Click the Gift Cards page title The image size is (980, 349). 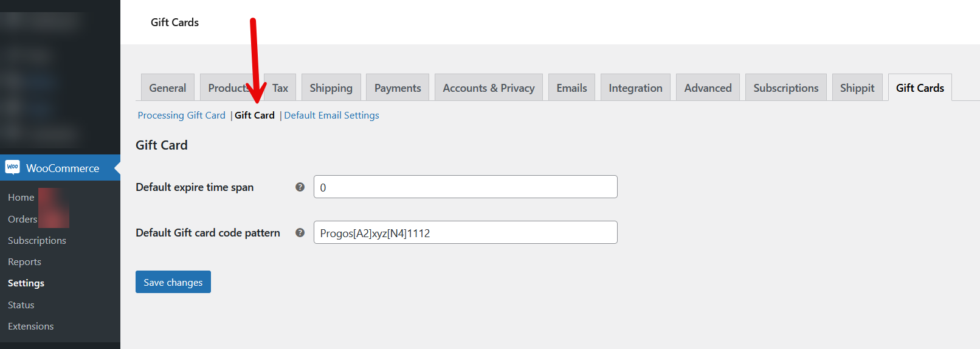(x=174, y=22)
